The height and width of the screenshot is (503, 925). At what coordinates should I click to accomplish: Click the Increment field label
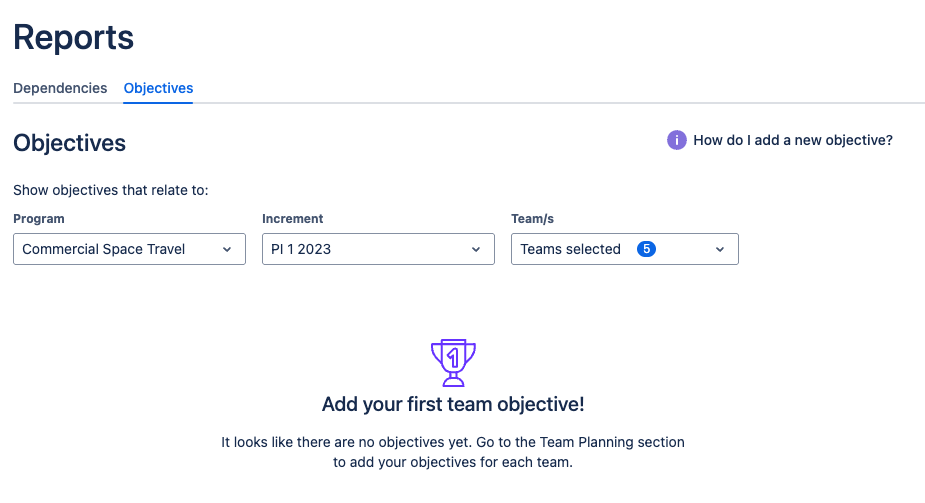pyautogui.click(x=292, y=218)
